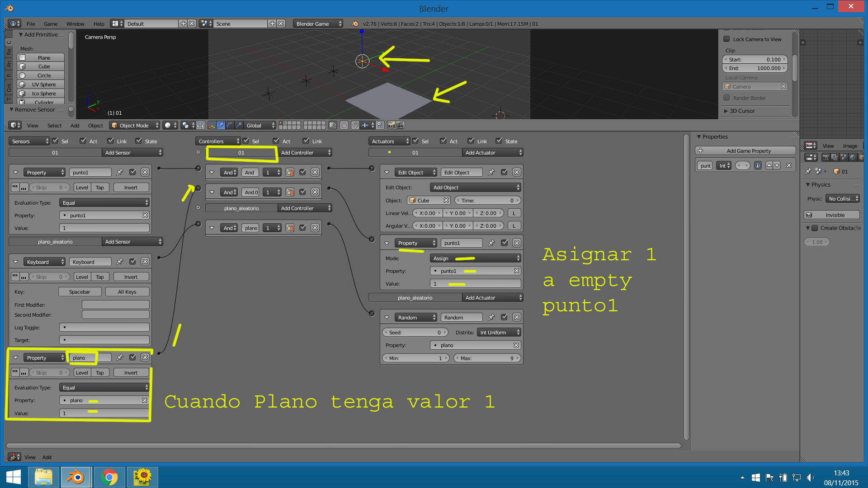Toggle the Sensors Sel checkbox
Screen dimensions: 868x488
pyautogui.click(x=55, y=141)
